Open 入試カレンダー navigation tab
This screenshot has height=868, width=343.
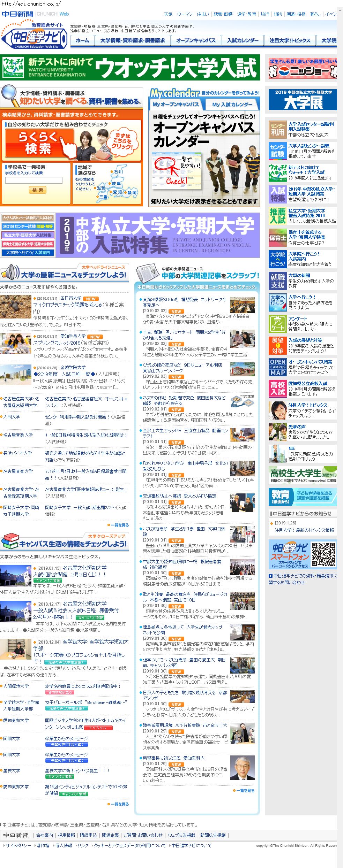pos(243,40)
